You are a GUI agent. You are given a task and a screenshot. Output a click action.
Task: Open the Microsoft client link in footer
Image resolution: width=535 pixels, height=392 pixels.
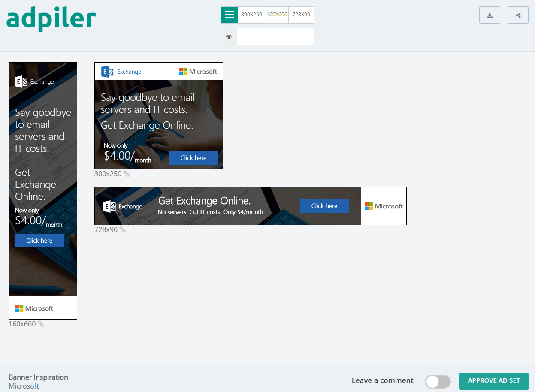24,386
